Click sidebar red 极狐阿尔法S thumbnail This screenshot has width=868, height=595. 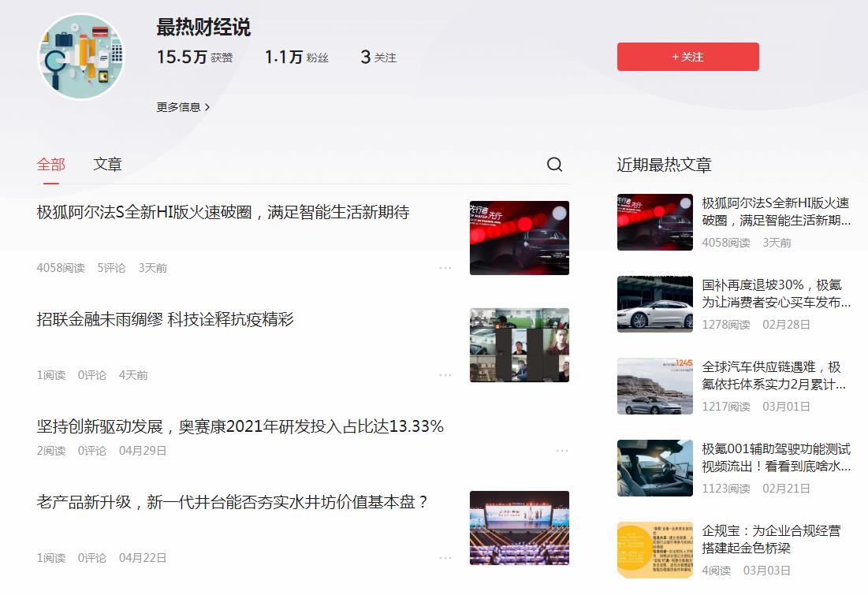click(655, 222)
